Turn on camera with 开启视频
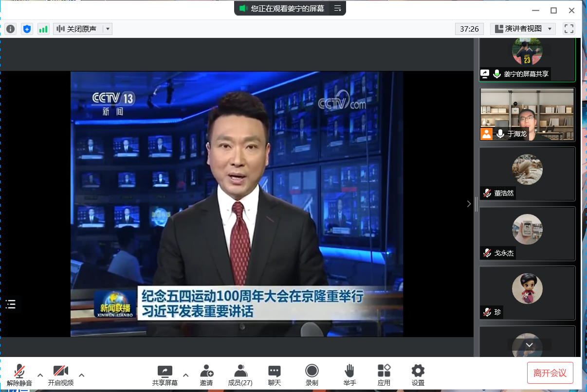587x392 pixels. coord(61,375)
